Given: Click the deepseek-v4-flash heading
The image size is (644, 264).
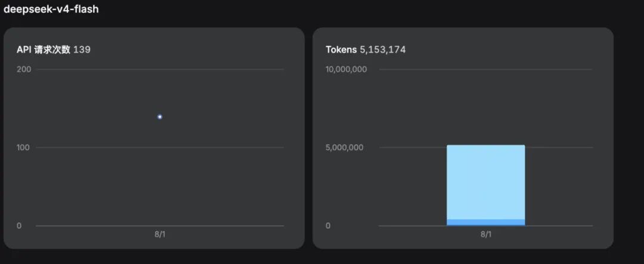Looking at the screenshot, I should pos(51,9).
